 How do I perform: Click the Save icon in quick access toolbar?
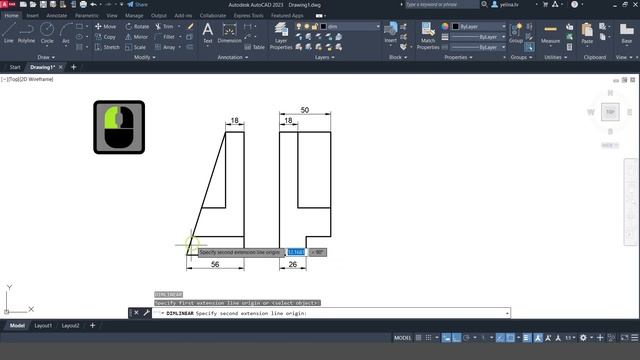[43, 4]
